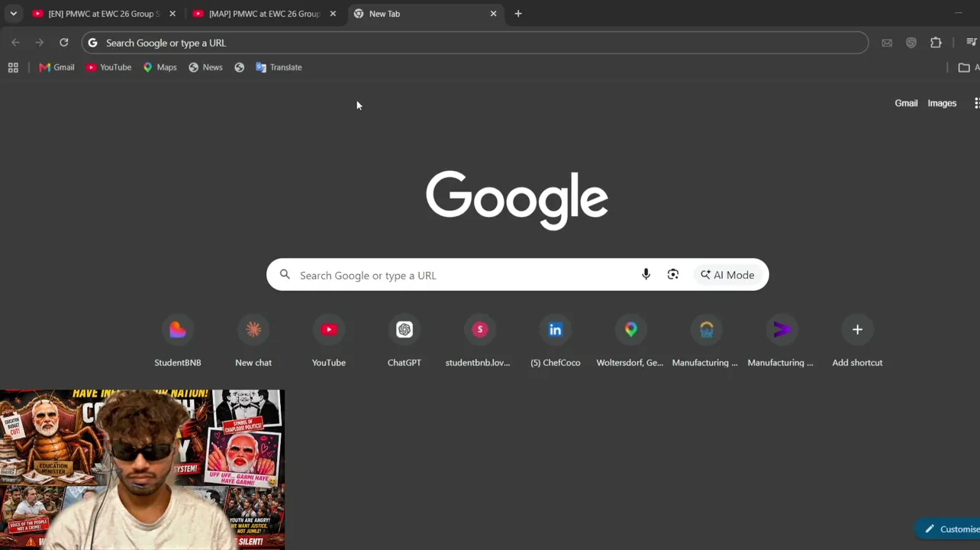Click the Google logo
This screenshot has width=980, height=550.
(x=517, y=200)
